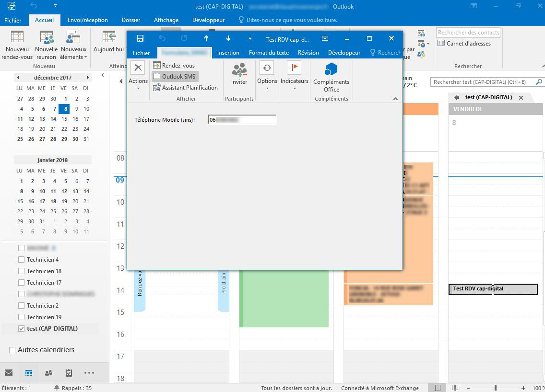Switch to Reading view in the status bar

[455, 388]
